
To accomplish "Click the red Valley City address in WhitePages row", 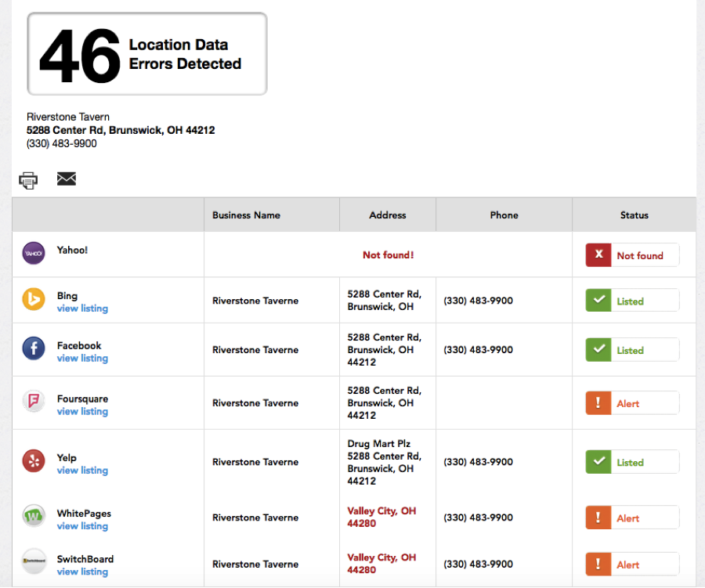I will coord(381,517).
